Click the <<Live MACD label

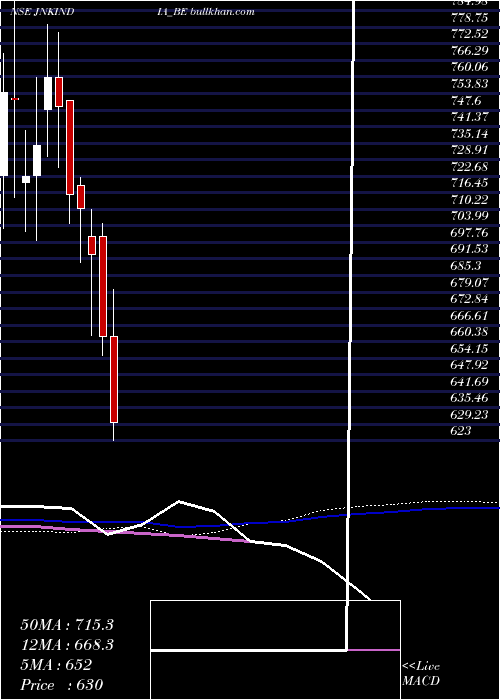421,674
